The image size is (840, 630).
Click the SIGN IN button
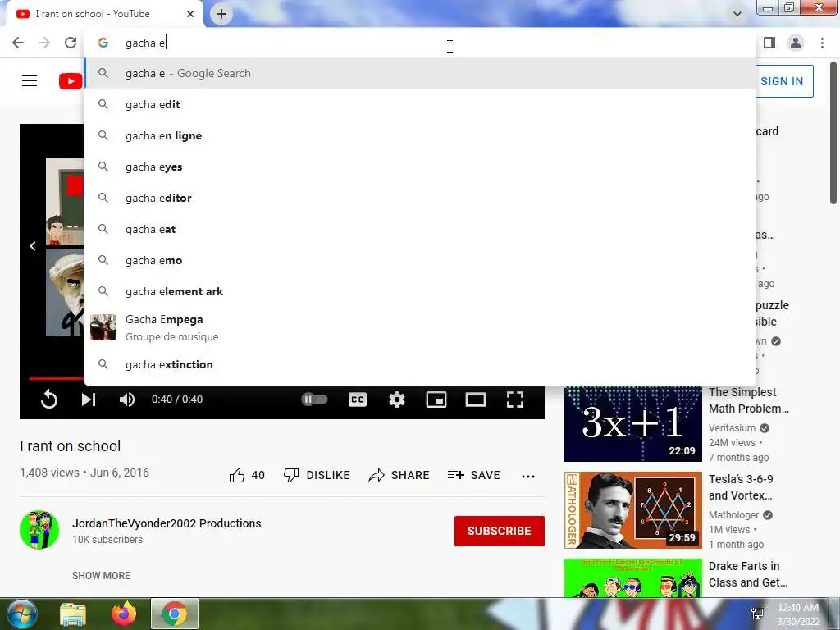coord(782,81)
